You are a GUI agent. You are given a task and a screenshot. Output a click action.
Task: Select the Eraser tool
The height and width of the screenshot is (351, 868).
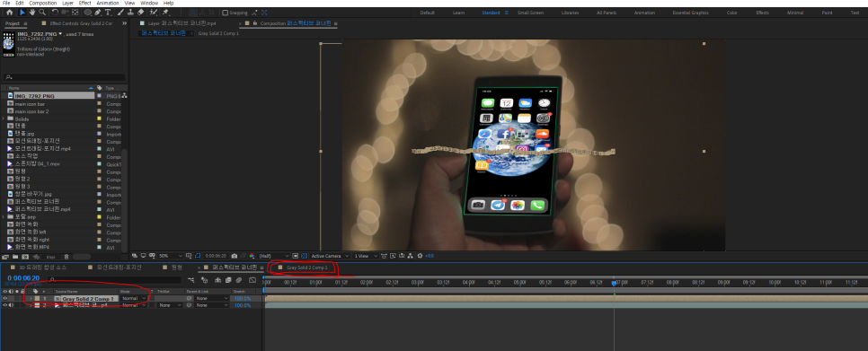click(140, 13)
